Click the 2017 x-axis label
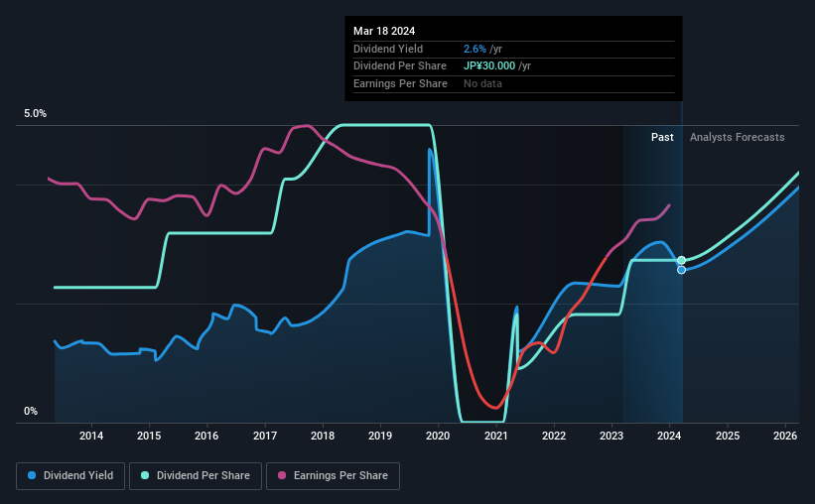This screenshot has height=504, width=815. (x=265, y=436)
